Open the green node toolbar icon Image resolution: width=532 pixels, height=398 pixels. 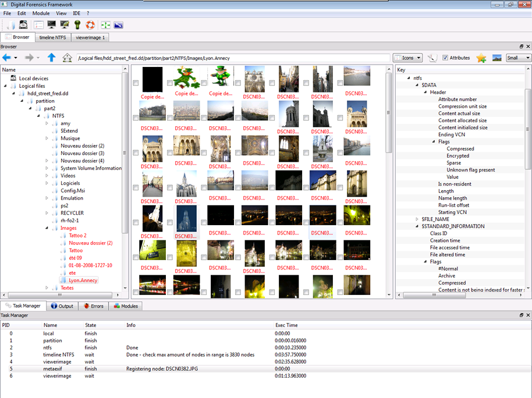pyautogui.click(x=78, y=24)
